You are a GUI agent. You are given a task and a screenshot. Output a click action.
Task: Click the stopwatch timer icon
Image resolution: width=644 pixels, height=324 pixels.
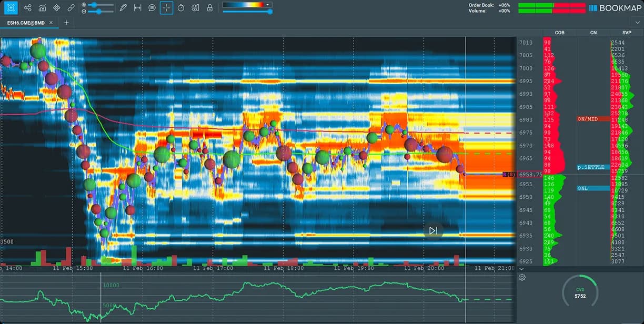181,8
